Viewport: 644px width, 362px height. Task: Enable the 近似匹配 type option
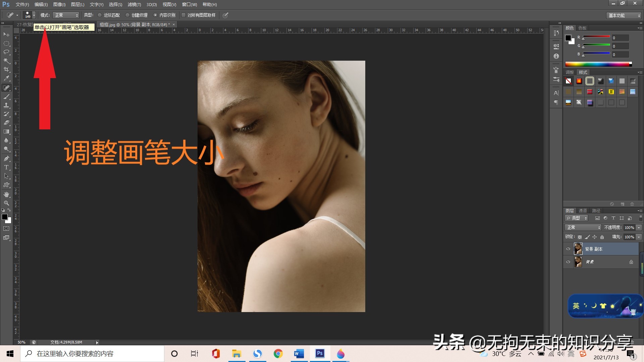[100, 15]
